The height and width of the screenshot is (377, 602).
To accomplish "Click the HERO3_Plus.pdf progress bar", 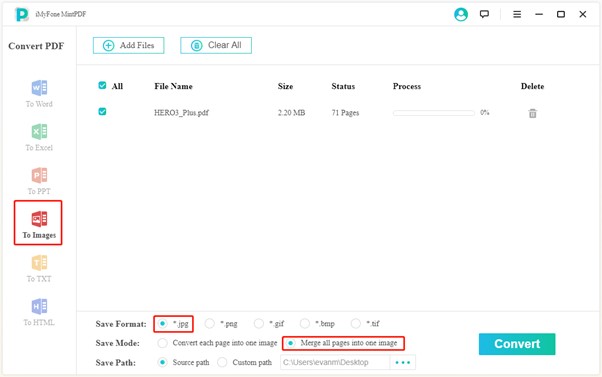I will (434, 113).
